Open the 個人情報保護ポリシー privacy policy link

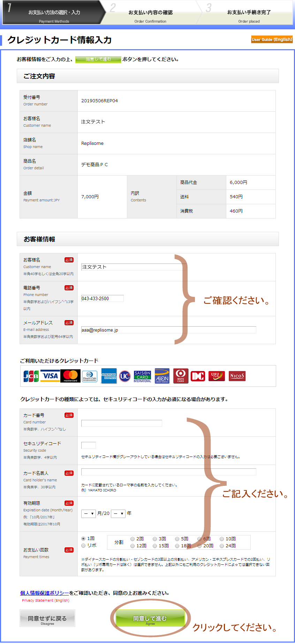coord(44,593)
